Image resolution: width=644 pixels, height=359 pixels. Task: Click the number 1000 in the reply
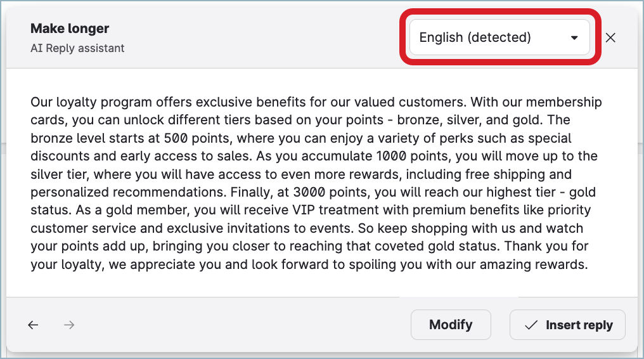click(390, 156)
